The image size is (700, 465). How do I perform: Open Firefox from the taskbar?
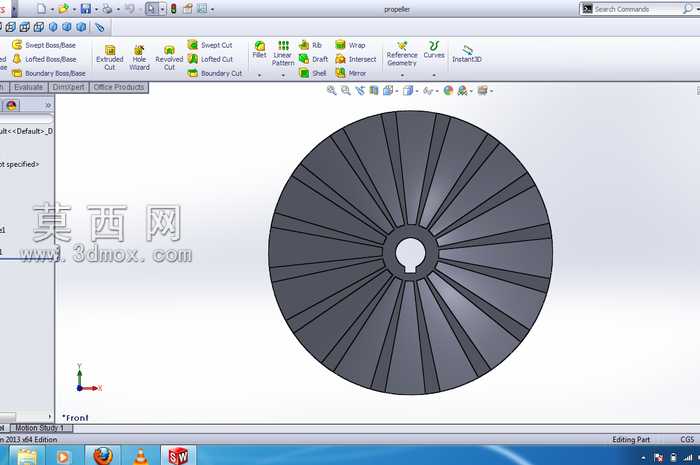(x=103, y=456)
